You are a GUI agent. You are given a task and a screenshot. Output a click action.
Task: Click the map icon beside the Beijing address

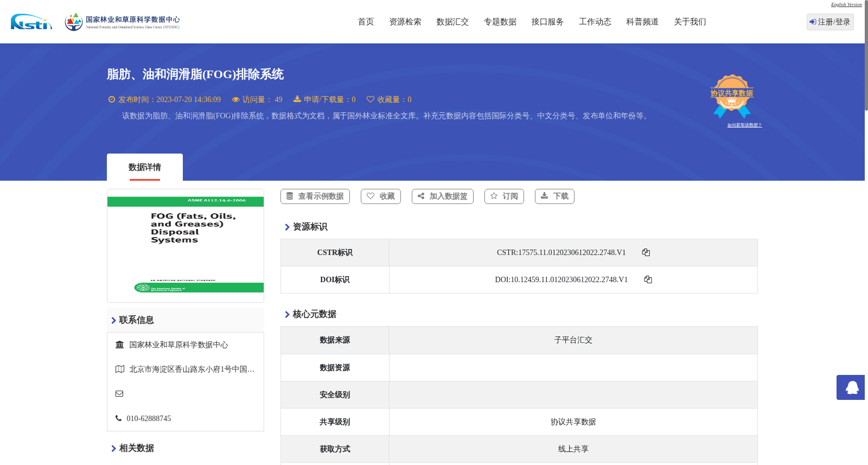pos(120,369)
